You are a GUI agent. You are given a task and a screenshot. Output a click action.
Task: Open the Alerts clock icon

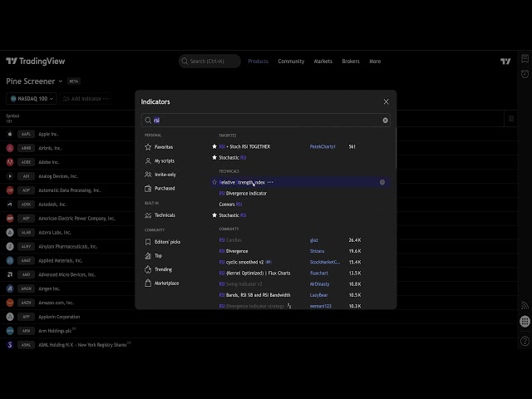[x=525, y=74]
